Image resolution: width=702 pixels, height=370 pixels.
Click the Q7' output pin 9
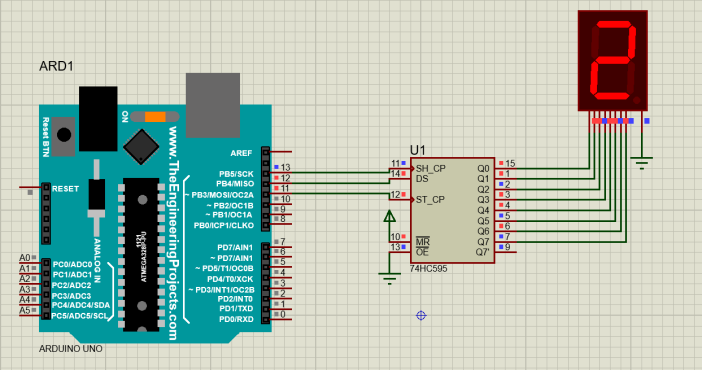[506, 252]
